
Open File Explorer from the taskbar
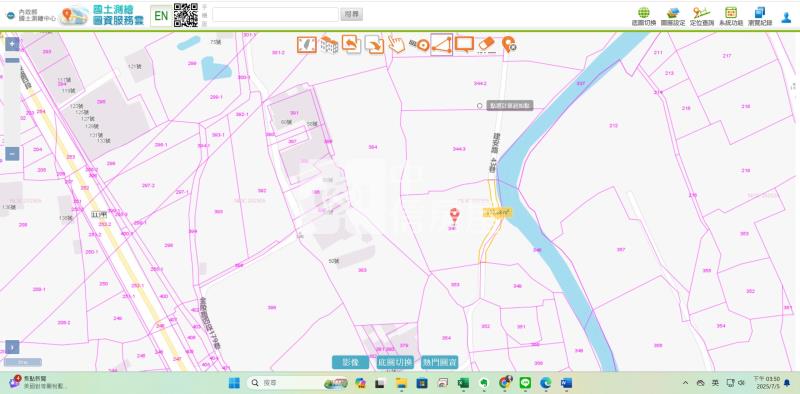pyautogui.click(x=402, y=383)
